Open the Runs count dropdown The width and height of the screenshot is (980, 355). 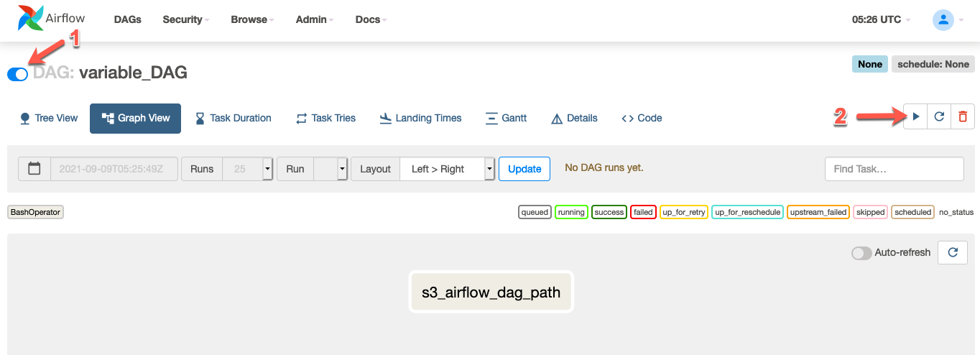248,169
